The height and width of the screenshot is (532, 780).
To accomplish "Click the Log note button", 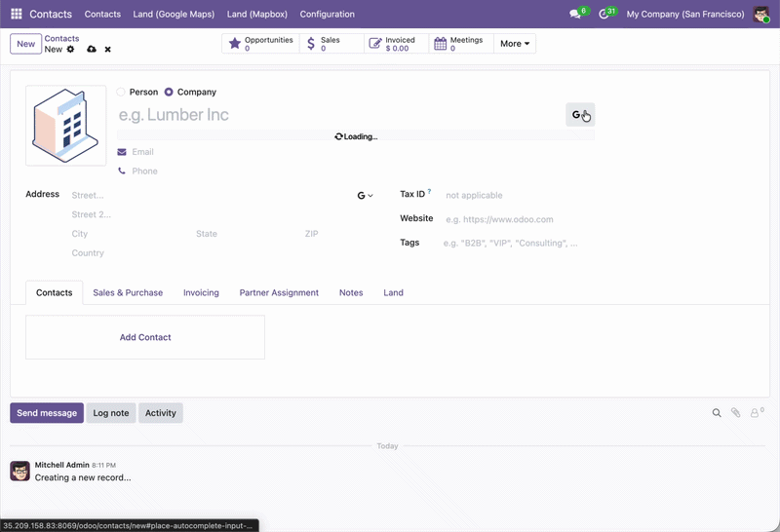I will tap(111, 413).
